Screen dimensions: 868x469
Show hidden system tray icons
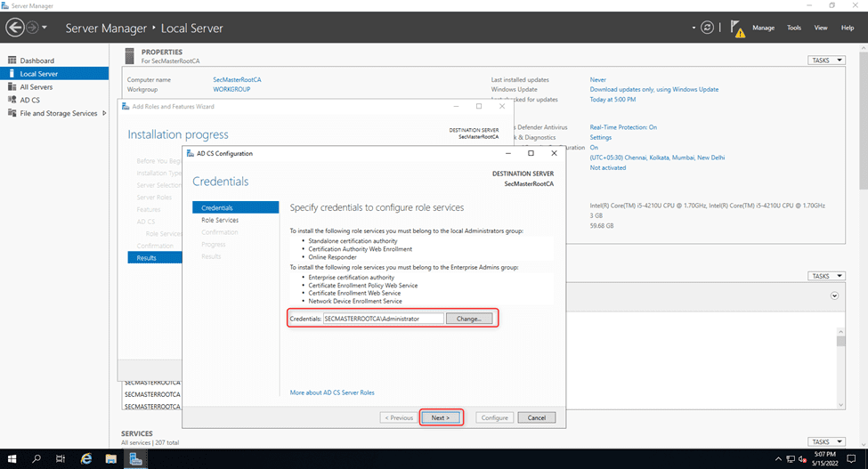778,459
